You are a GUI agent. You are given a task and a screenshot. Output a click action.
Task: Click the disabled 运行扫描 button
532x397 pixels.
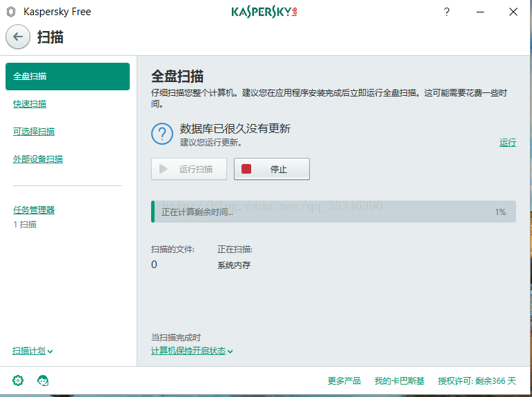(189, 169)
